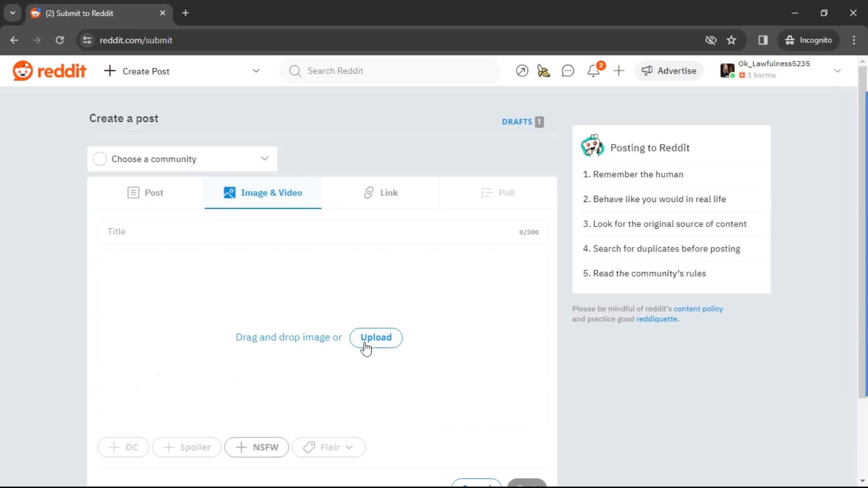Click the Reddit home logo icon
This screenshot has height=488, width=868.
tap(24, 70)
